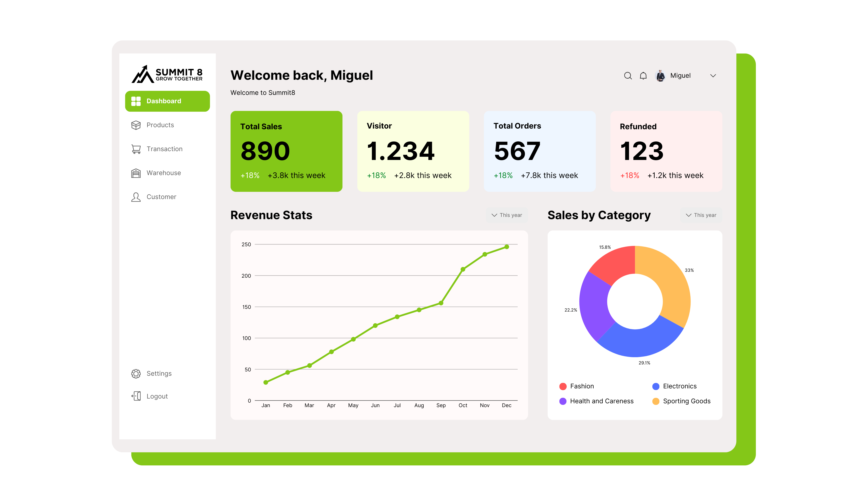Click the Transaction cart icon
Image resolution: width=868 pixels, height=488 pixels.
[x=136, y=149]
